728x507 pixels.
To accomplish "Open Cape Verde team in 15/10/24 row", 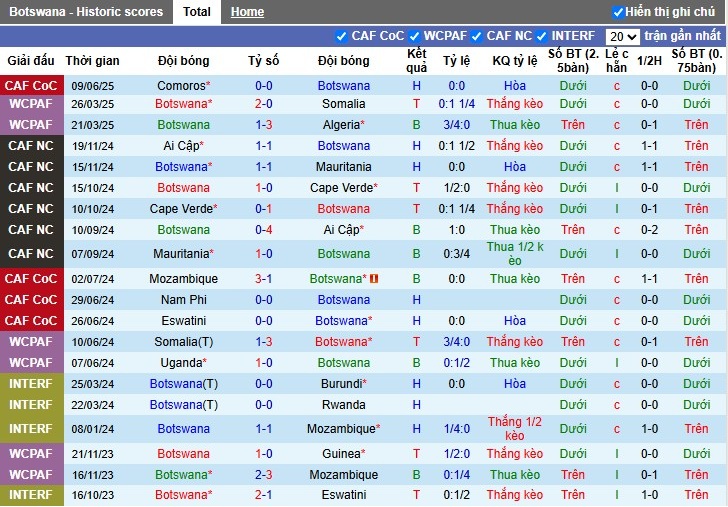I will (x=344, y=188).
